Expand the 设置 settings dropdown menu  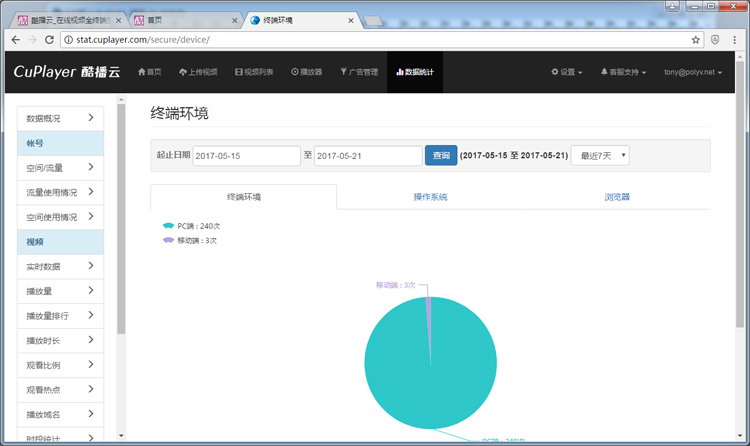pyautogui.click(x=567, y=72)
